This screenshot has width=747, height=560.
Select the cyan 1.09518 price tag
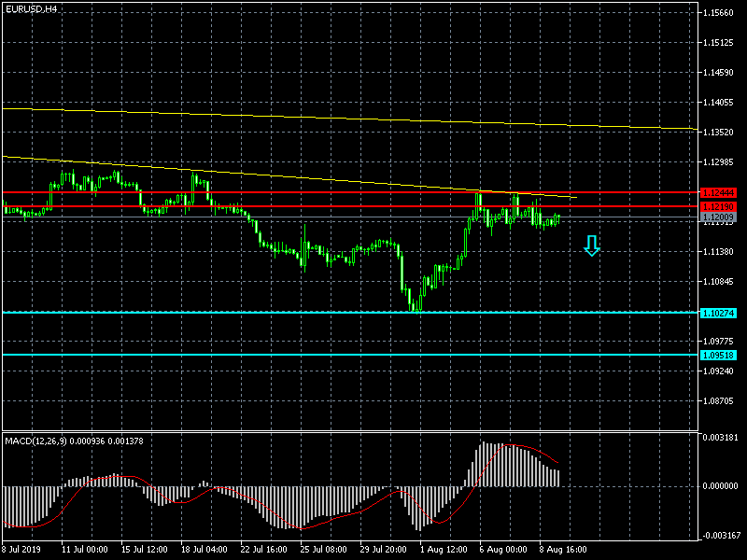(718, 356)
